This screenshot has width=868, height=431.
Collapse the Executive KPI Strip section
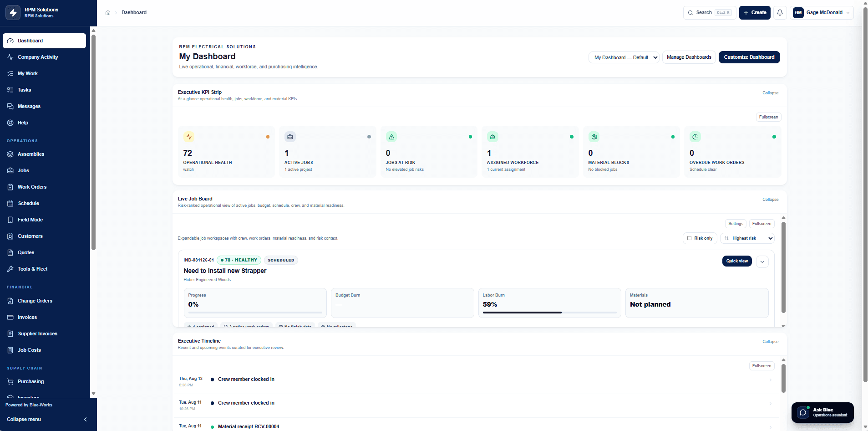point(771,93)
